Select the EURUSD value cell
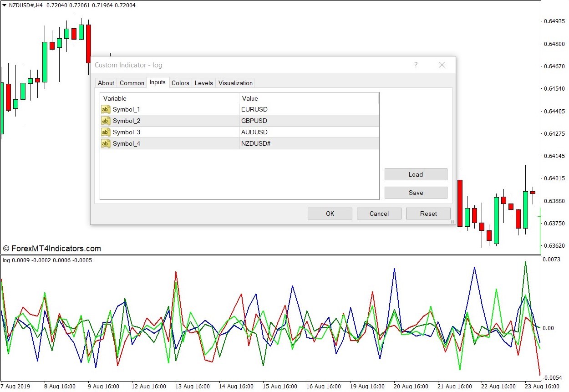The width and height of the screenshot is (569, 392). pos(309,109)
